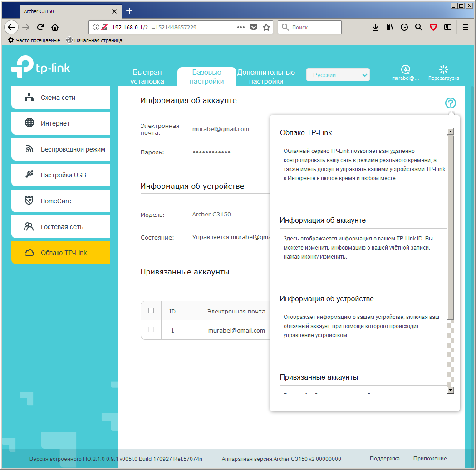This screenshot has height=470, width=476.
Task: Click the browser Back arrow button
Action: coord(11,27)
